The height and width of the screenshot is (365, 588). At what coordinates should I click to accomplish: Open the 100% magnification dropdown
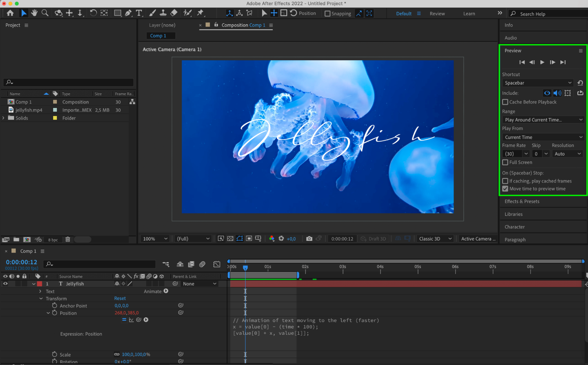155,239
